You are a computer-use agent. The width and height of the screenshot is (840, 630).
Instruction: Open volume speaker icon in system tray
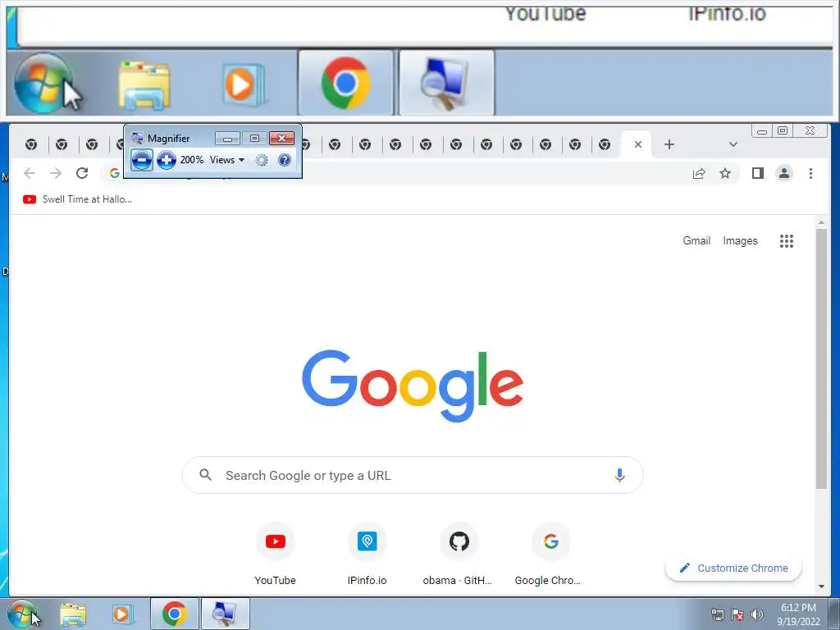tap(757, 614)
